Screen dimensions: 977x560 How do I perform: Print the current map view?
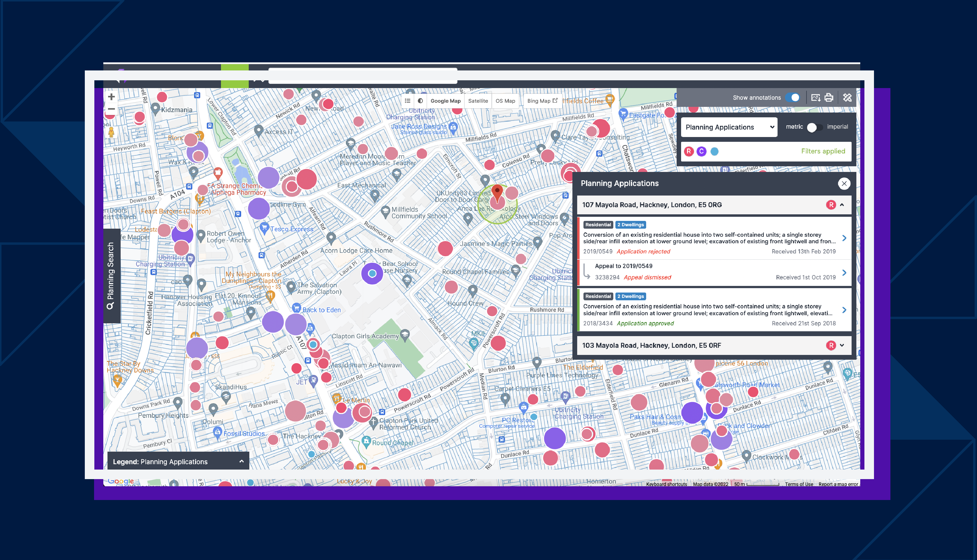[x=829, y=98]
